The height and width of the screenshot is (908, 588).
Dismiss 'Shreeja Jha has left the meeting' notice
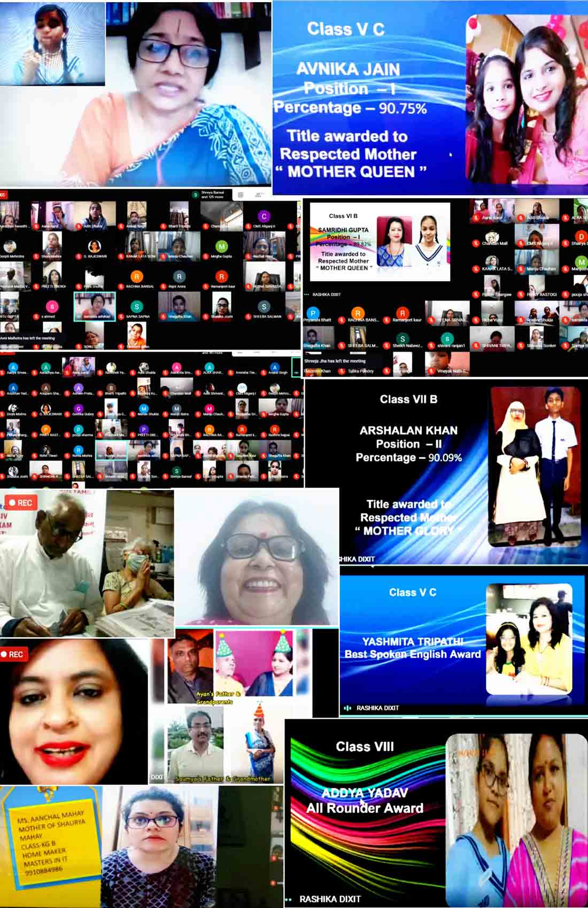click(x=335, y=361)
